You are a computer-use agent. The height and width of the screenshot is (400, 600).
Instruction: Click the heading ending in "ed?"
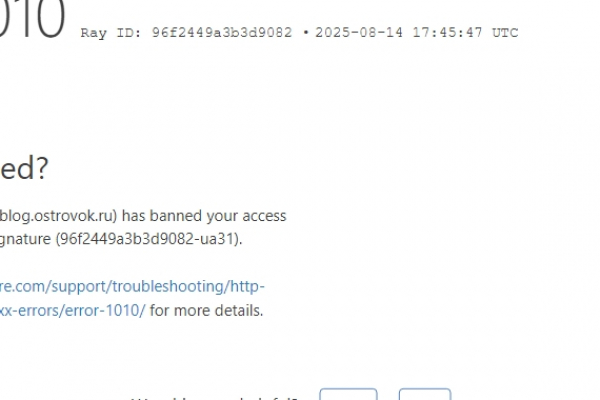tap(24, 168)
